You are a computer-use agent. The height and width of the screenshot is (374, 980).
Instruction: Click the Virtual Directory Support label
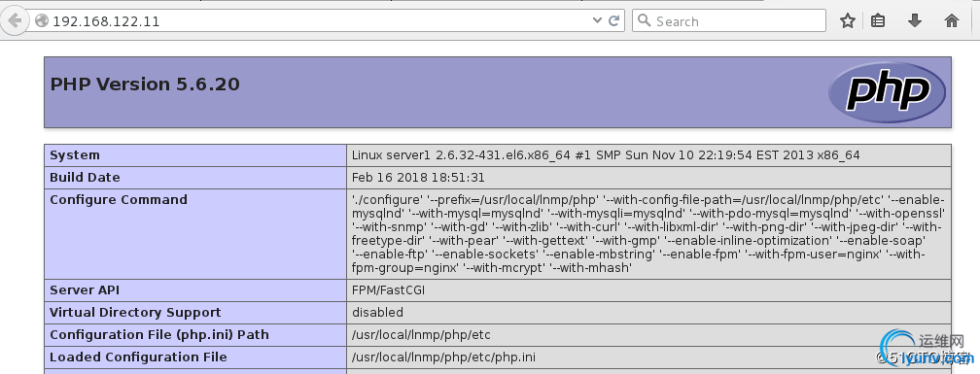tap(135, 312)
